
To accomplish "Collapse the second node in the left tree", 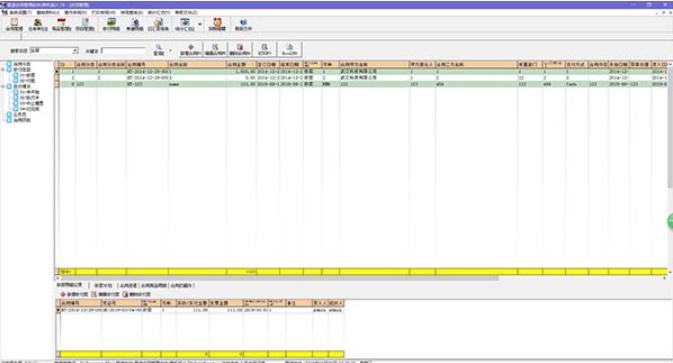I will coord(3,70).
